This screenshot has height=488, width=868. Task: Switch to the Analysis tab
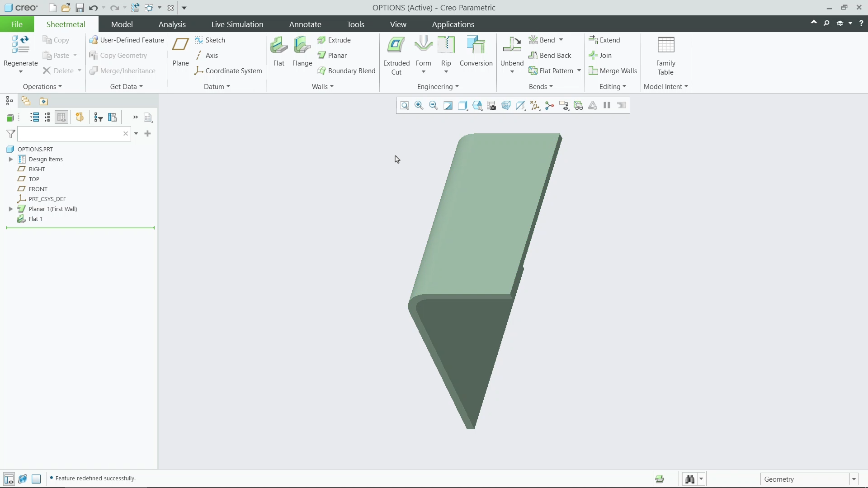click(172, 24)
